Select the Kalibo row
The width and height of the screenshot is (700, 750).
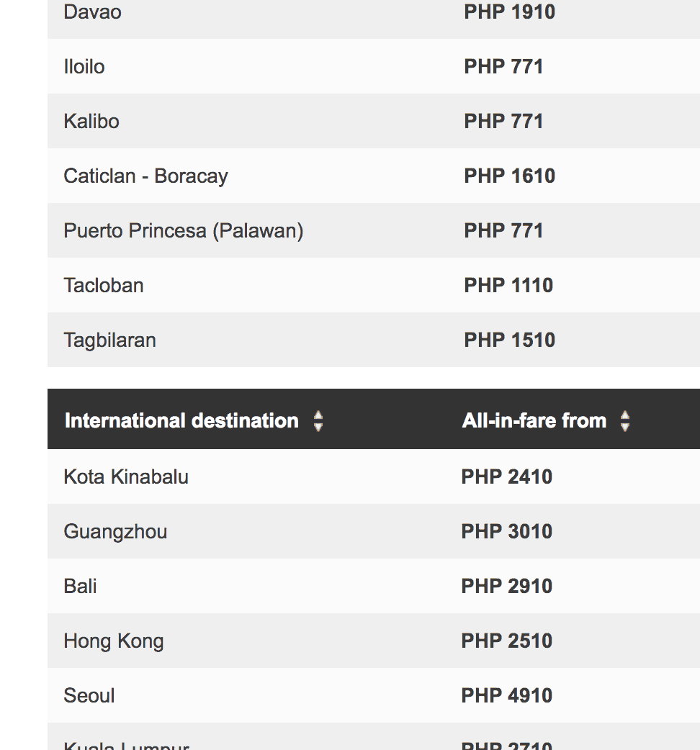tap(91, 122)
